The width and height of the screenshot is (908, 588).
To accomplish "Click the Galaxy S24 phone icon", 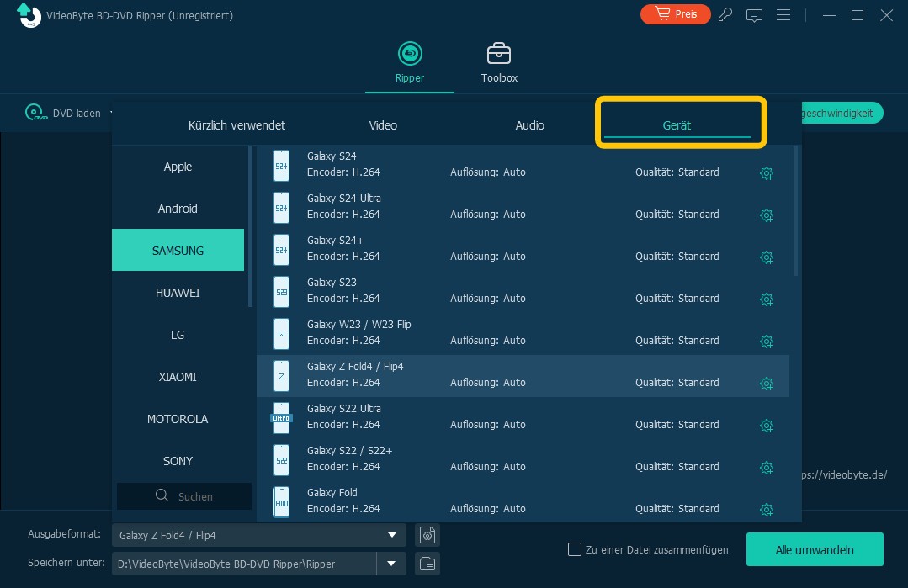I will [x=281, y=166].
